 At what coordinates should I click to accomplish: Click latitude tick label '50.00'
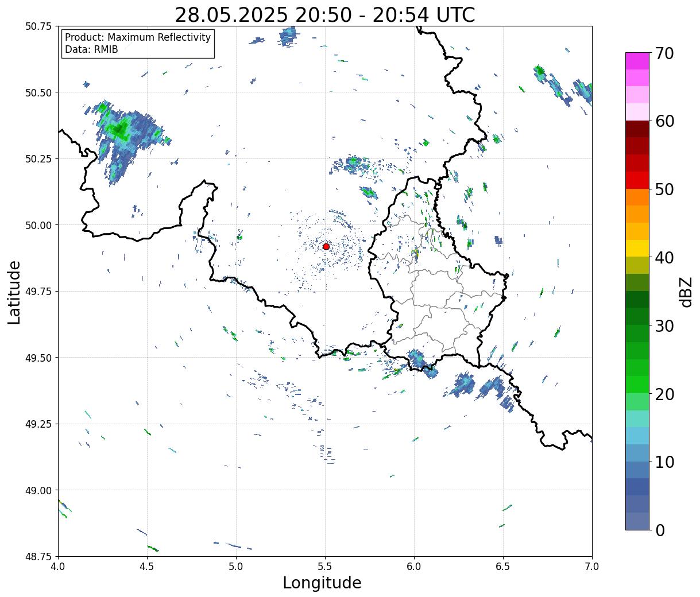click(x=38, y=225)
